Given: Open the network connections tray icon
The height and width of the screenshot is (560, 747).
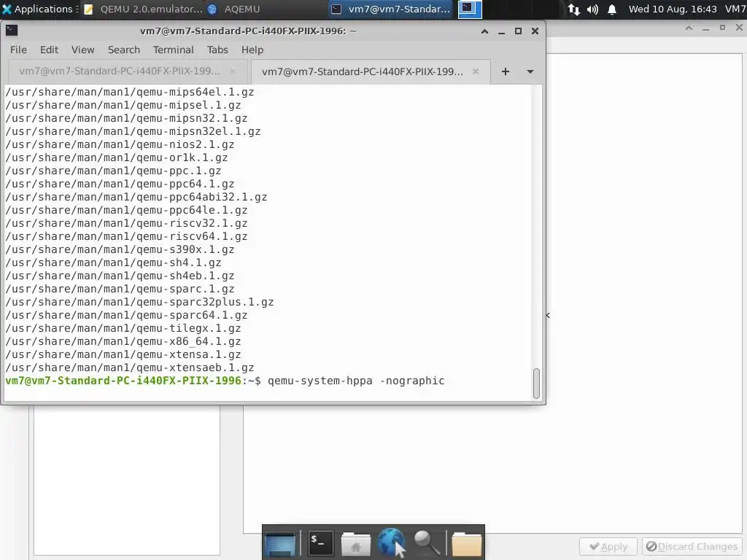Looking at the screenshot, I should click(573, 9).
